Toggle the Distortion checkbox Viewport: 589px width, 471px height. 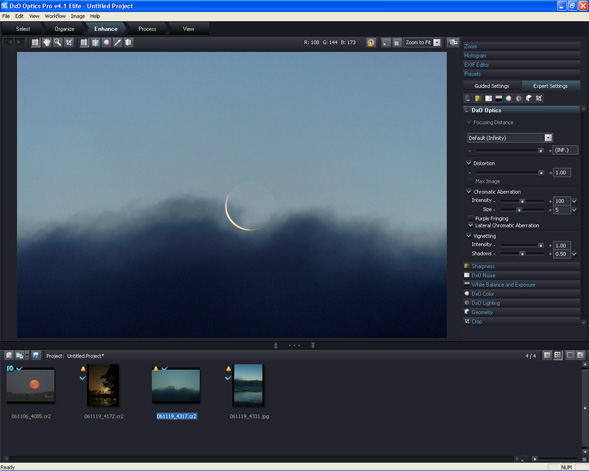tap(469, 163)
